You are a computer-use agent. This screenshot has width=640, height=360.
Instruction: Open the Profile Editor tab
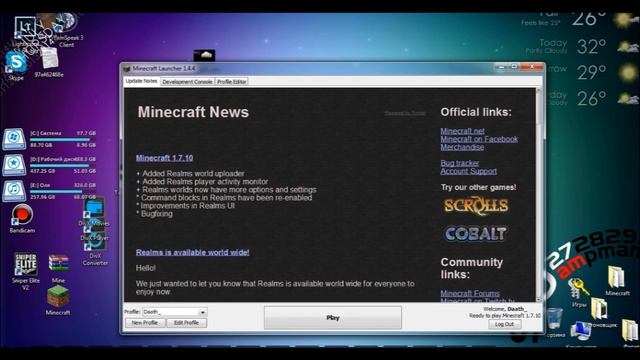(231, 82)
